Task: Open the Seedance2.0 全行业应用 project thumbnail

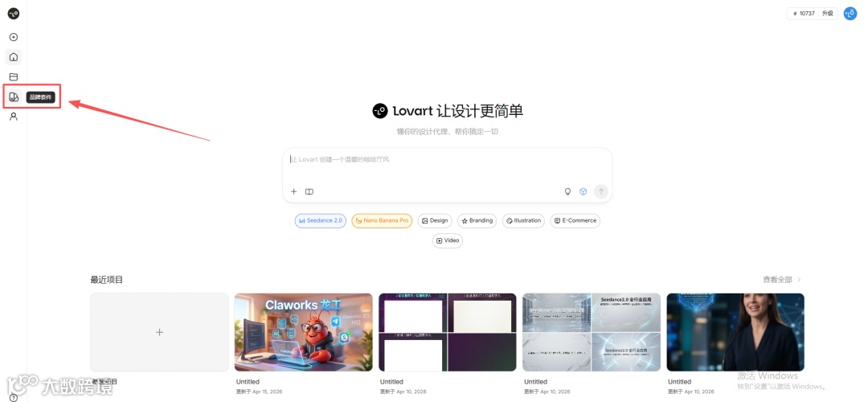Action: coord(592,332)
